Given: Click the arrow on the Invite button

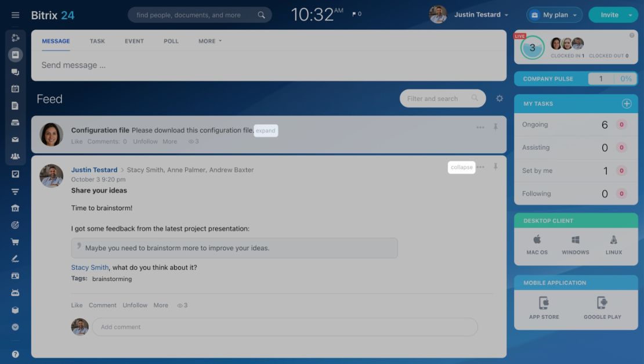Looking at the screenshot, I should tap(630, 15).
